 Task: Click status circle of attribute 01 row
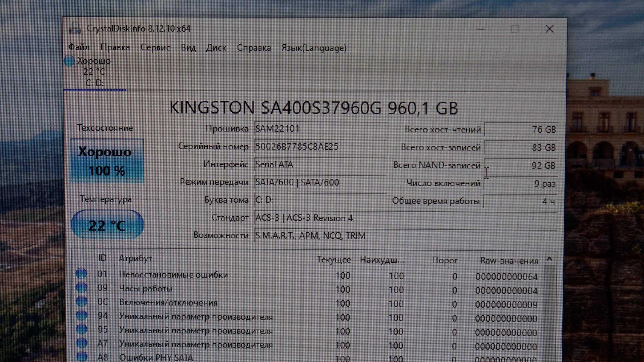[81, 273]
